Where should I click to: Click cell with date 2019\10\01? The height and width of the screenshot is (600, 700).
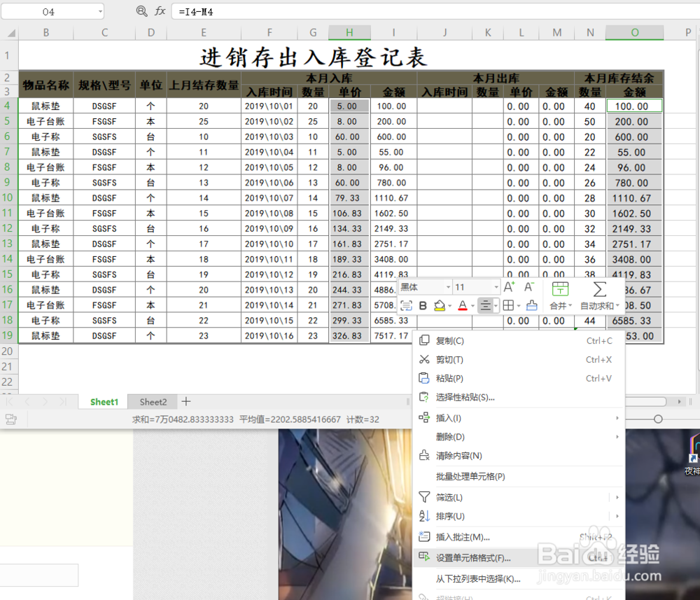(x=269, y=106)
